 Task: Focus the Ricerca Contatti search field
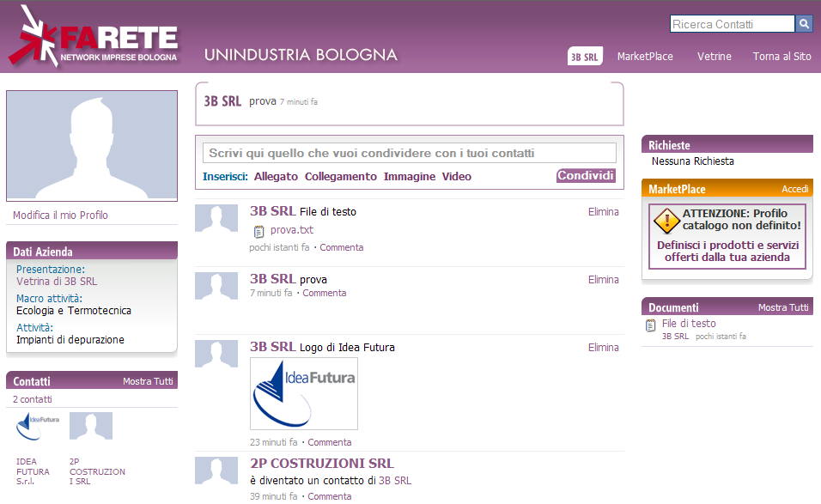point(732,24)
